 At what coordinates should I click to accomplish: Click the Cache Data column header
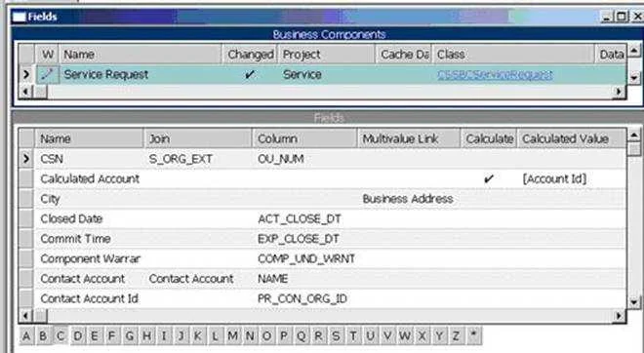coord(404,55)
